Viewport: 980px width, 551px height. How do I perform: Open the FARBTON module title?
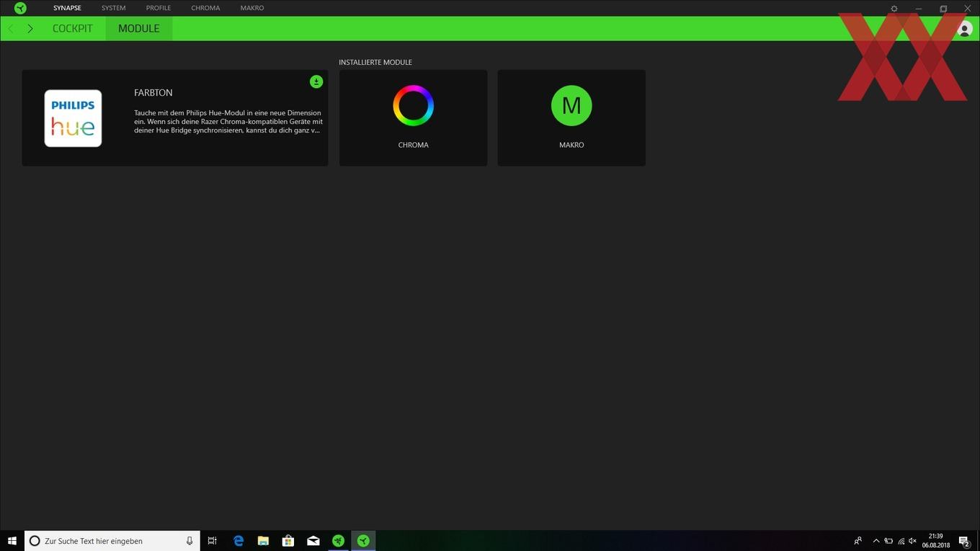tap(153, 93)
